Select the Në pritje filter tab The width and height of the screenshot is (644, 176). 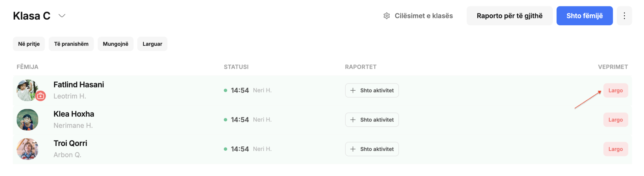pos(29,44)
